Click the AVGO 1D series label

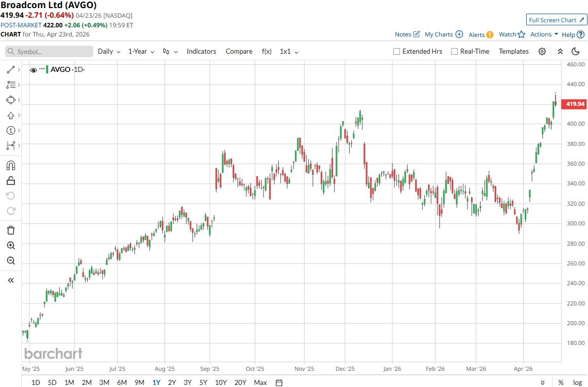click(x=67, y=70)
